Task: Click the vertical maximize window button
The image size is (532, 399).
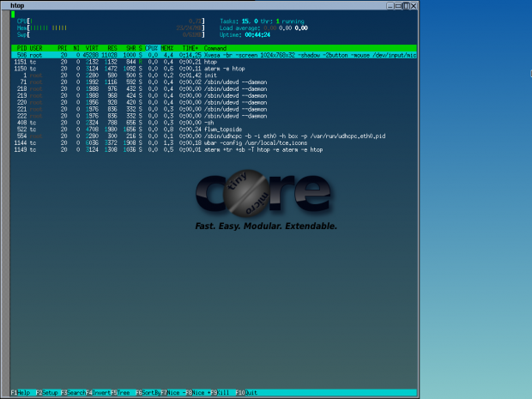Action: point(406,6)
